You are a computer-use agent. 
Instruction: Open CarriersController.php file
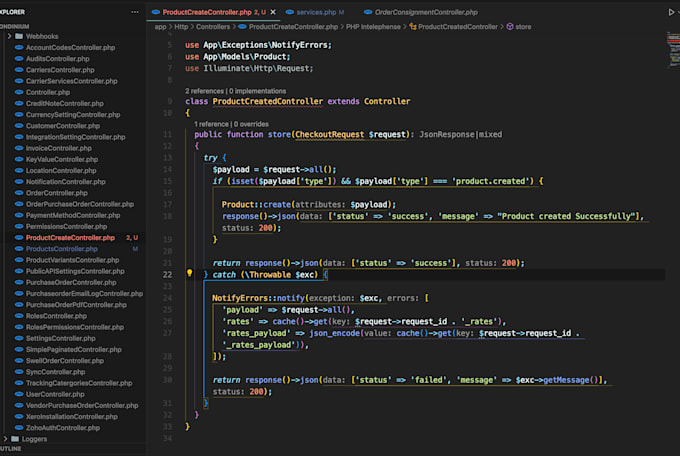(60, 70)
